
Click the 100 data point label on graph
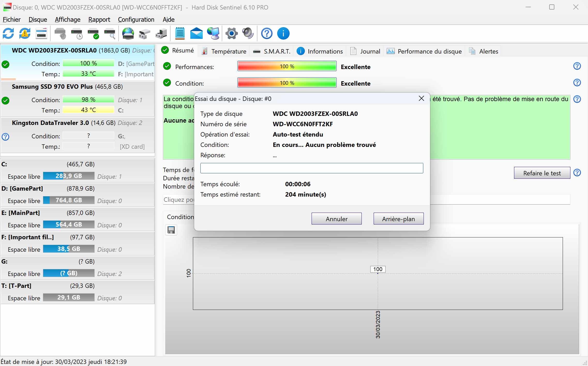[378, 269]
